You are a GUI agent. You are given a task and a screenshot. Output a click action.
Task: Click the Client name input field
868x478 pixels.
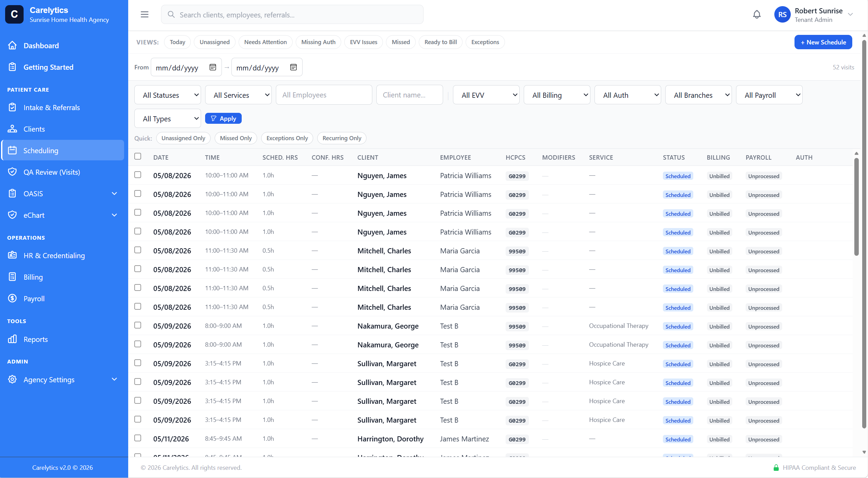click(410, 95)
